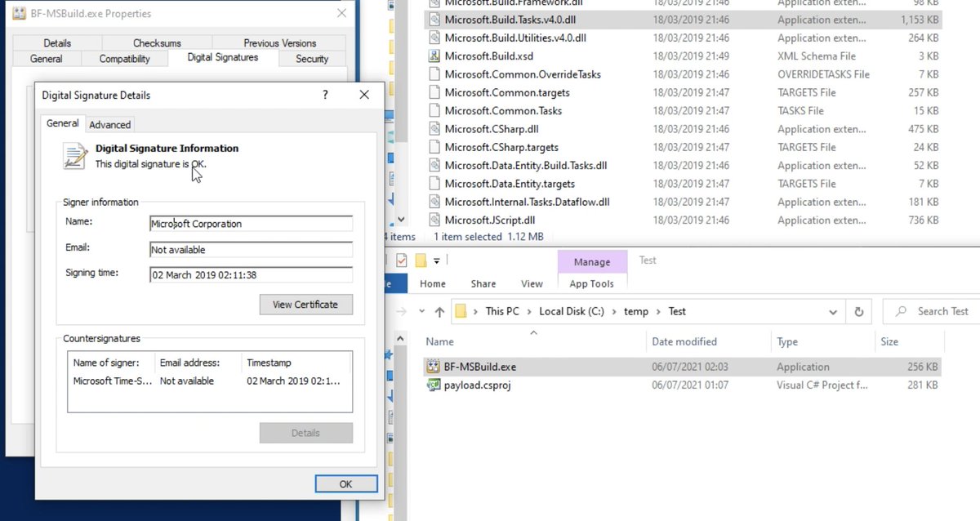
Task: Click the New Folder icon in quick access toolbar
Action: [421, 260]
